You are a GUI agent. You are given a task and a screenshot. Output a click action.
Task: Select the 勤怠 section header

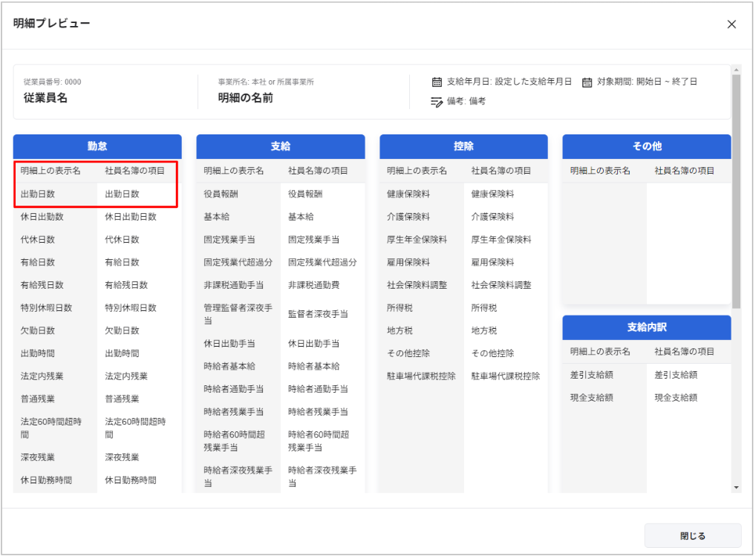pos(97,146)
